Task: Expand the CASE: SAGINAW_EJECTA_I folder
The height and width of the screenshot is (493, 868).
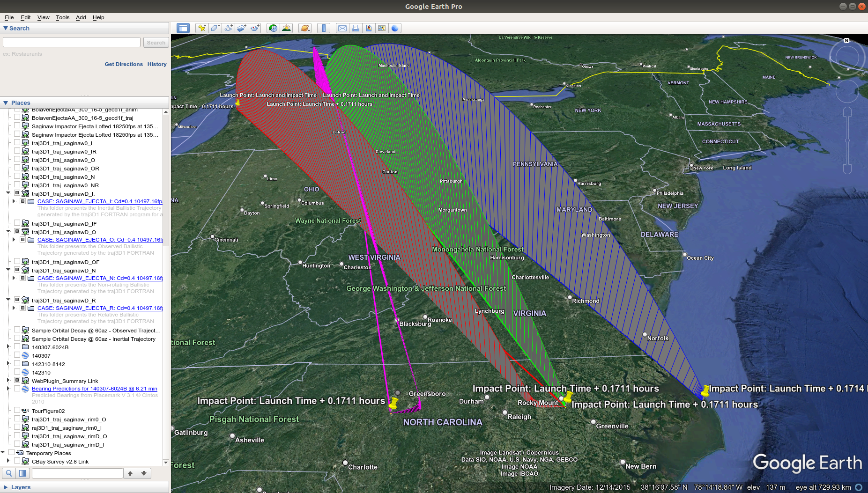Action: point(14,201)
